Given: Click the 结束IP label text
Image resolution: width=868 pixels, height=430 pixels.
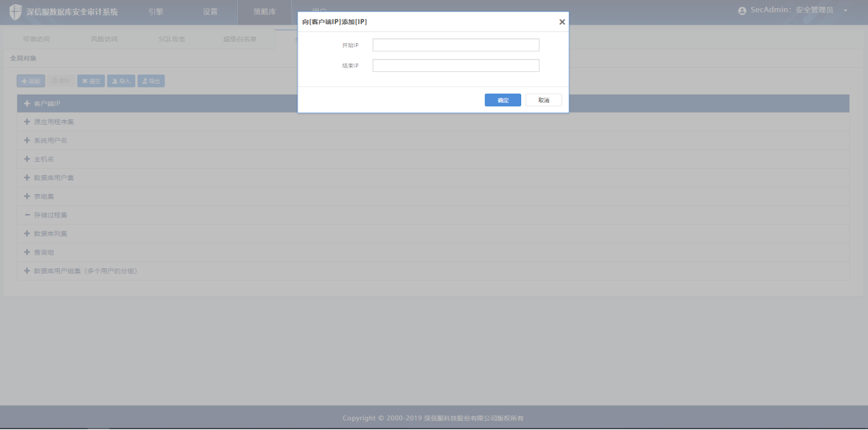Looking at the screenshot, I should [350, 66].
